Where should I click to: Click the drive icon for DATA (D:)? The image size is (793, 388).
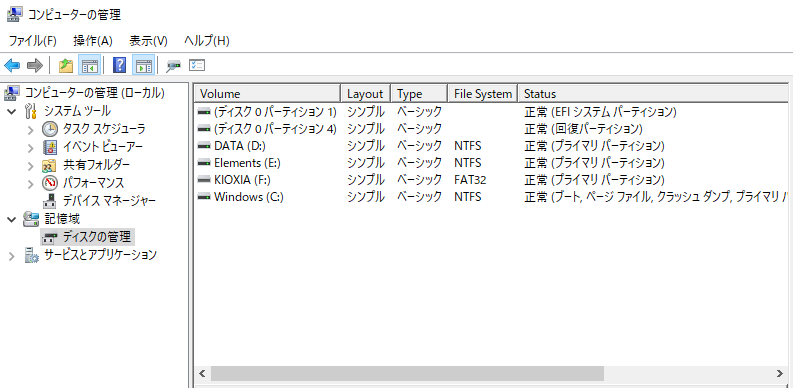pyautogui.click(x=204, y=146)
